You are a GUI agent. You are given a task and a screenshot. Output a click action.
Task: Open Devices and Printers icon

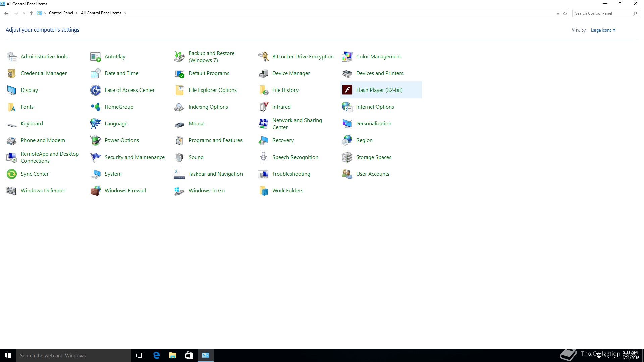pyautogui.click(x=347, y=73)
